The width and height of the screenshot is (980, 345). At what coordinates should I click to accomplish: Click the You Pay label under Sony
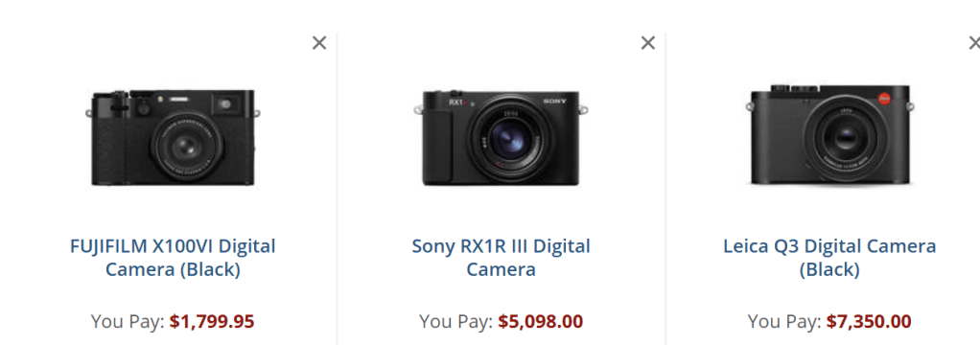pyautogui.click(x=456, y=322)
